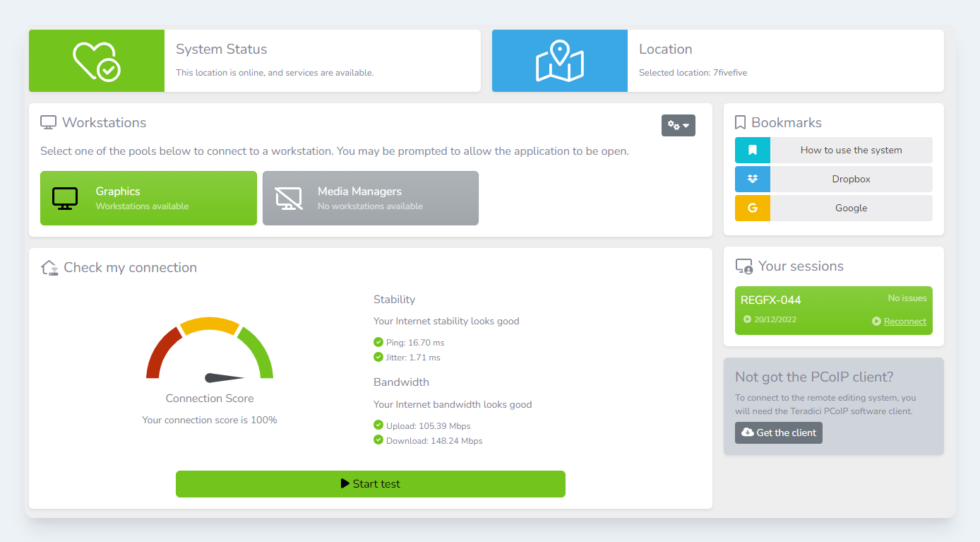Open the Graphics workstation pool
This screenshot has width=980, height=542.
click(x=148, y=198)
